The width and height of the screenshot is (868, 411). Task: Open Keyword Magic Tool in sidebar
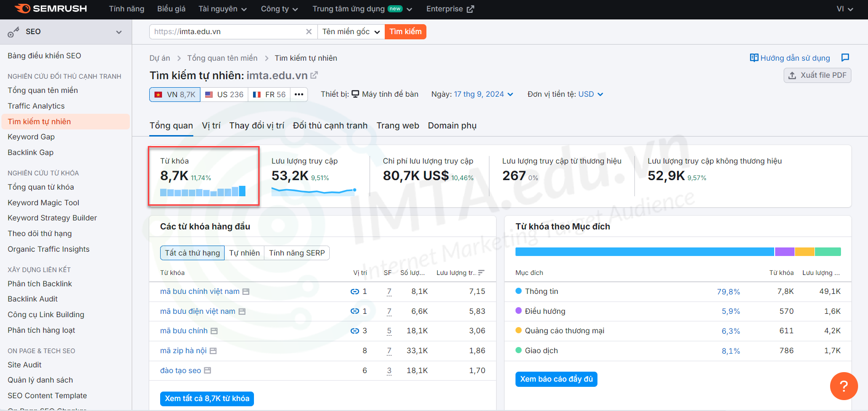pos(44,203)
